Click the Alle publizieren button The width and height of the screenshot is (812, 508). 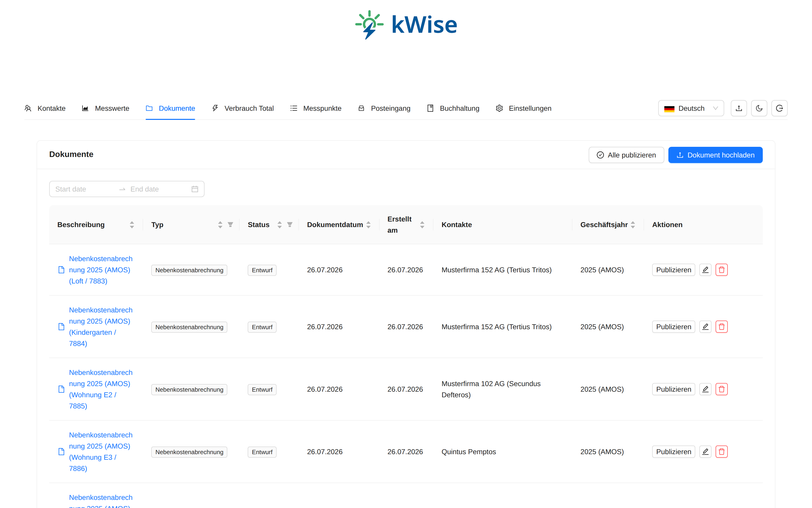point(626,155)
